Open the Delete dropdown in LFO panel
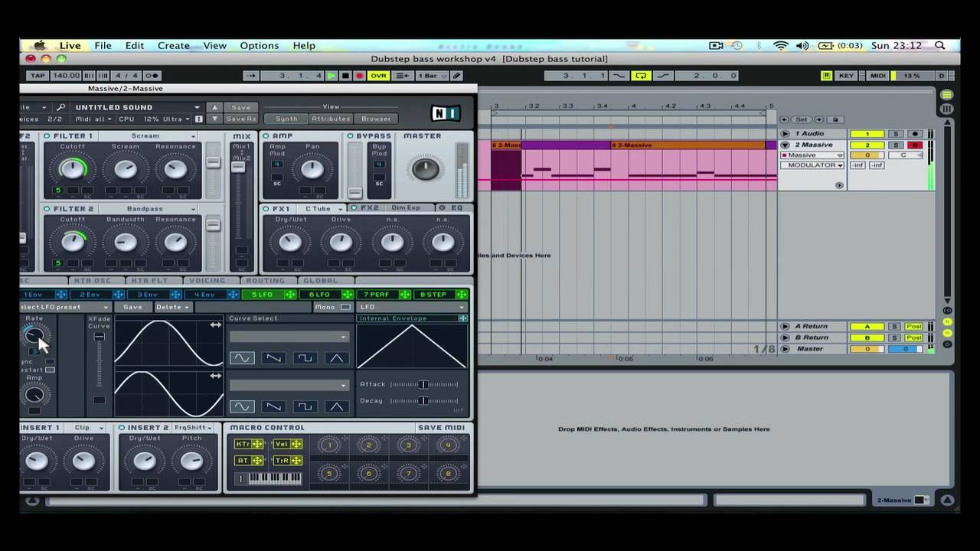 click(x=173, y=308)
